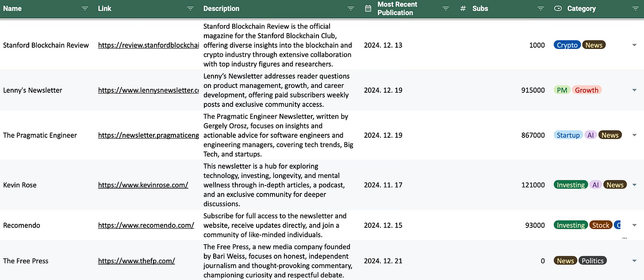Select the Stanford Blockchain Review name cell
Viewport: 644px width, 280px height.
[x=46, y=45]
